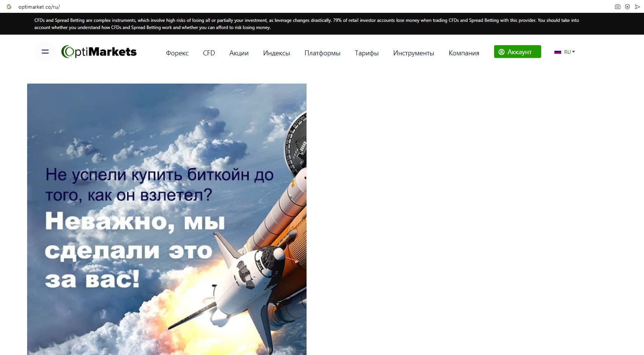
Task: Open the Тарифы menu item
Action: pos(367,53)
